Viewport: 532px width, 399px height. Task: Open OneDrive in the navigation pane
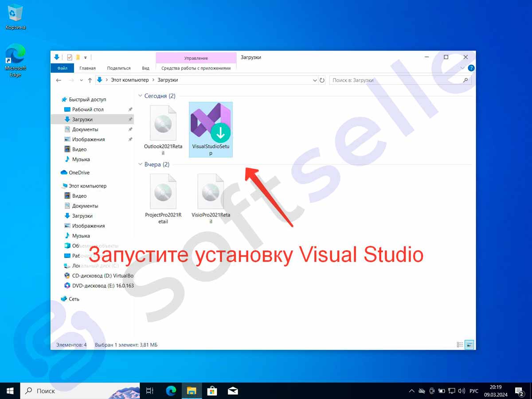79,172
